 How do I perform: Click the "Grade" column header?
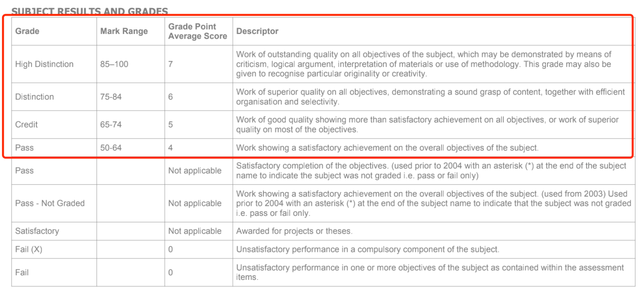click(27, 31)
